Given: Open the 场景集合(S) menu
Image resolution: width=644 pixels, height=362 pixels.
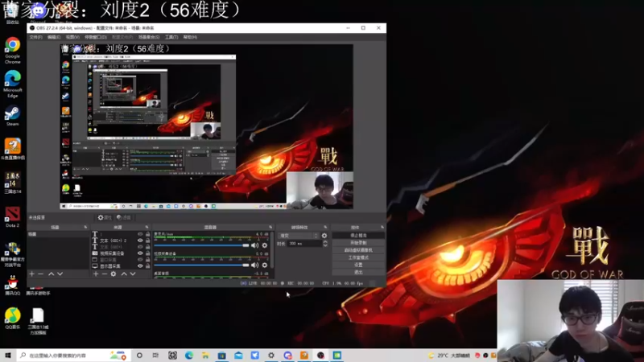Looking at the screenshot, I should (x=149, y=37).
